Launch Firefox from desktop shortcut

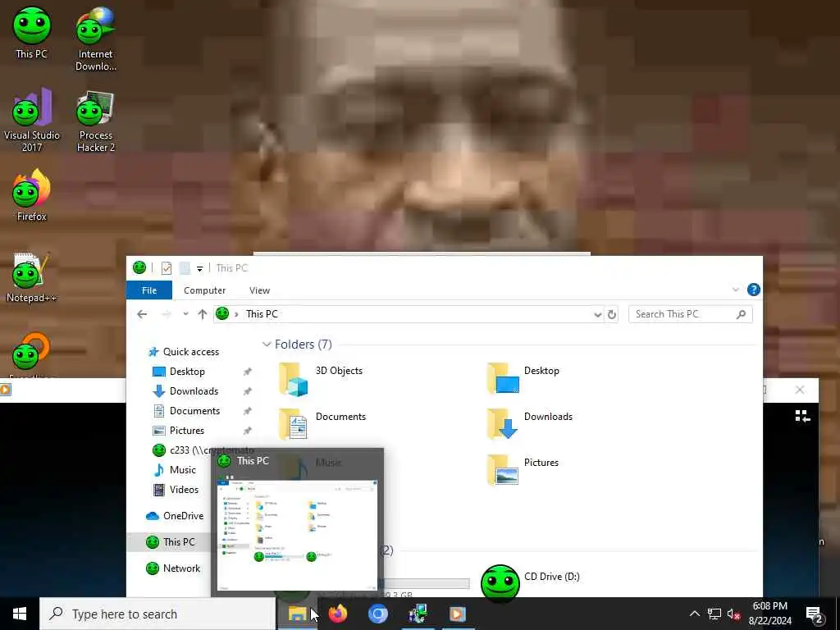[x=32, y=195]
